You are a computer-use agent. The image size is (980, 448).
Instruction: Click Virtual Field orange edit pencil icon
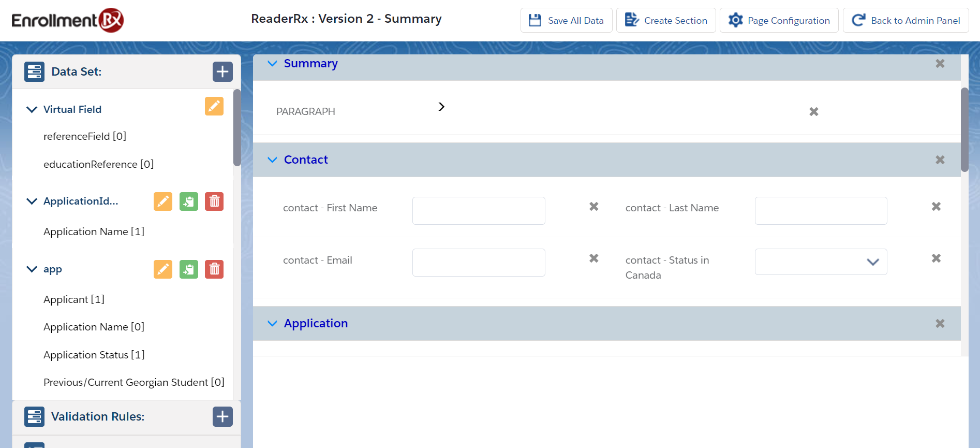214,106
